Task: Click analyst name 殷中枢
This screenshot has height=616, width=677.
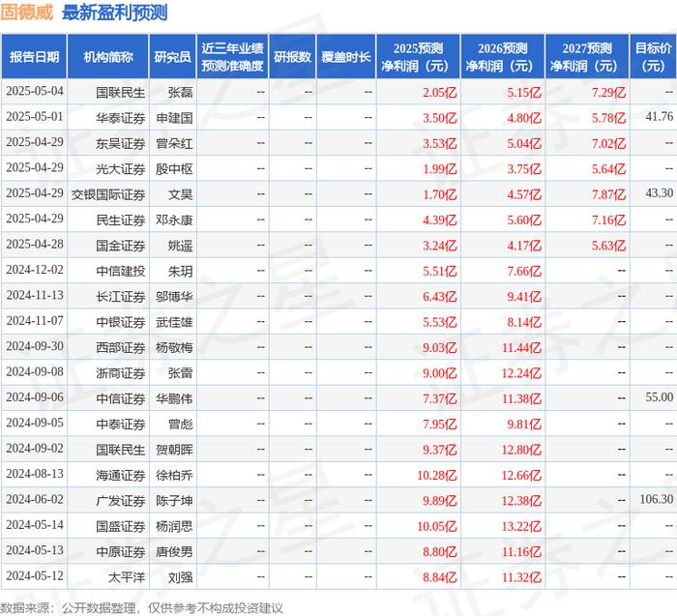Action: (x=174, y=169)
